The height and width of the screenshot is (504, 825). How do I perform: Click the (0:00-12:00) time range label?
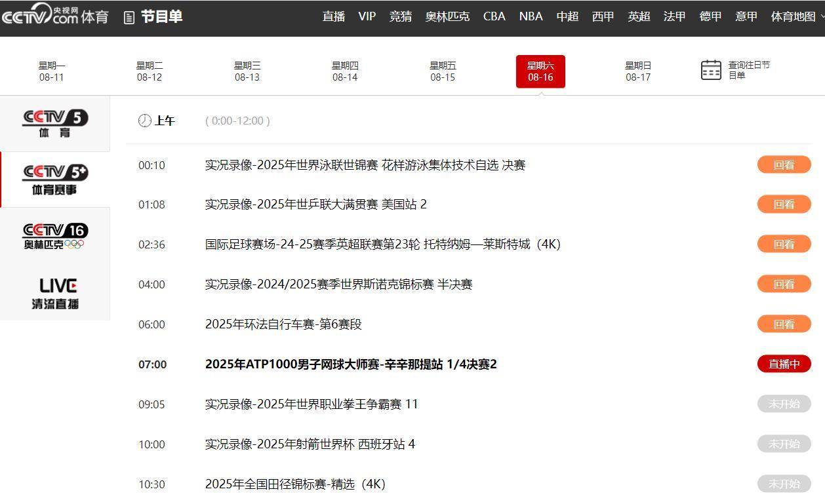tap(237, 121)
